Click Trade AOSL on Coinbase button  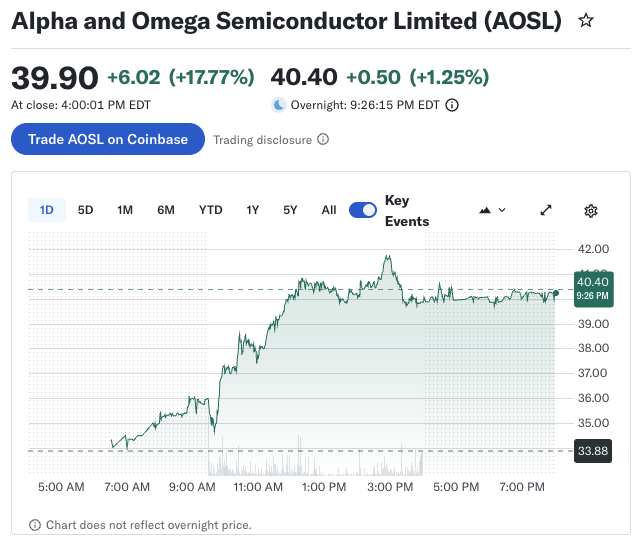[108, 139]
